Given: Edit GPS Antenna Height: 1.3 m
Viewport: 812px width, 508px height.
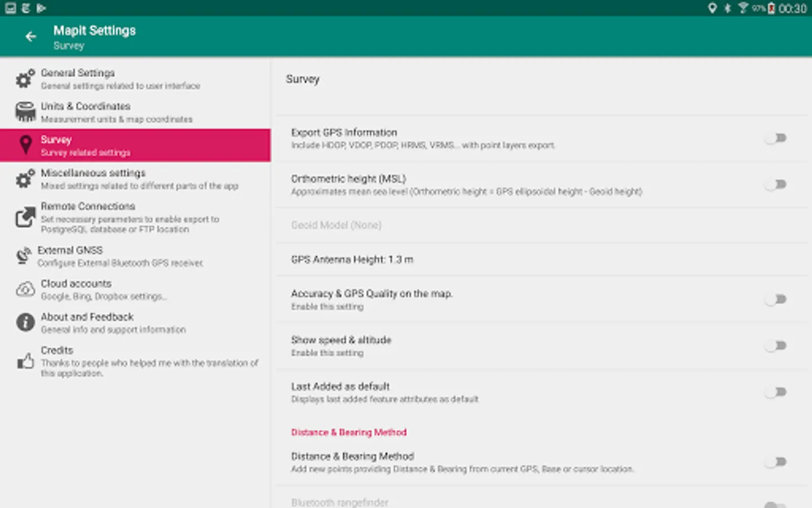Looking at the screenshot, I should 541,260.
